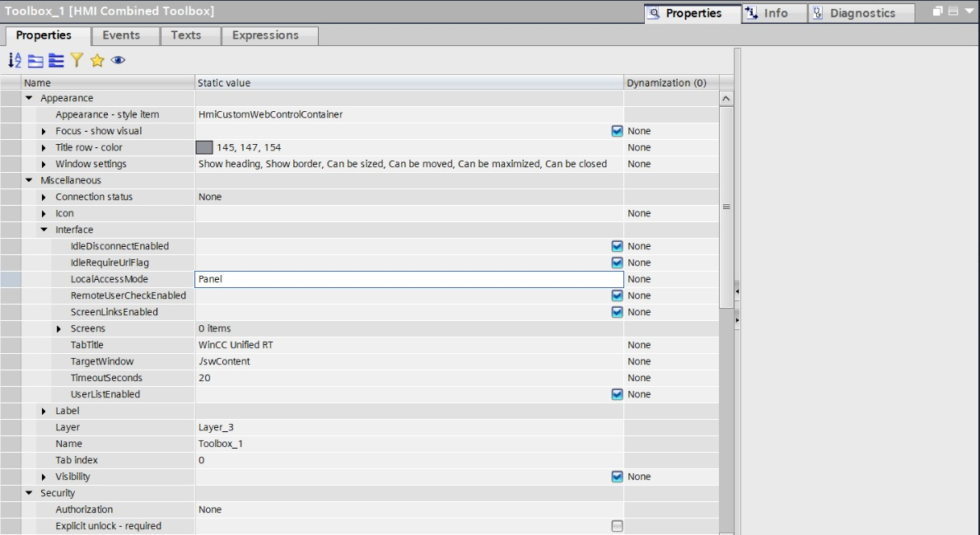Click the yellow filter funnel icon
980x535 pixels.
77,60
